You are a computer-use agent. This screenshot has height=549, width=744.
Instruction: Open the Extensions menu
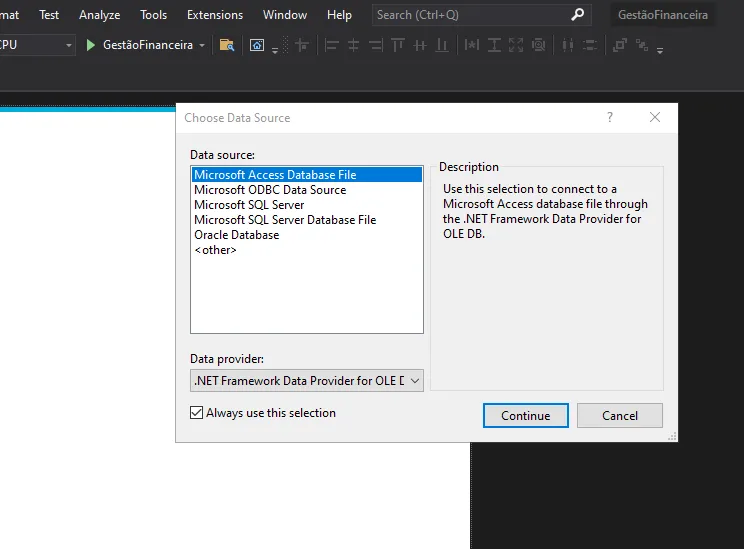pos(215,15)
